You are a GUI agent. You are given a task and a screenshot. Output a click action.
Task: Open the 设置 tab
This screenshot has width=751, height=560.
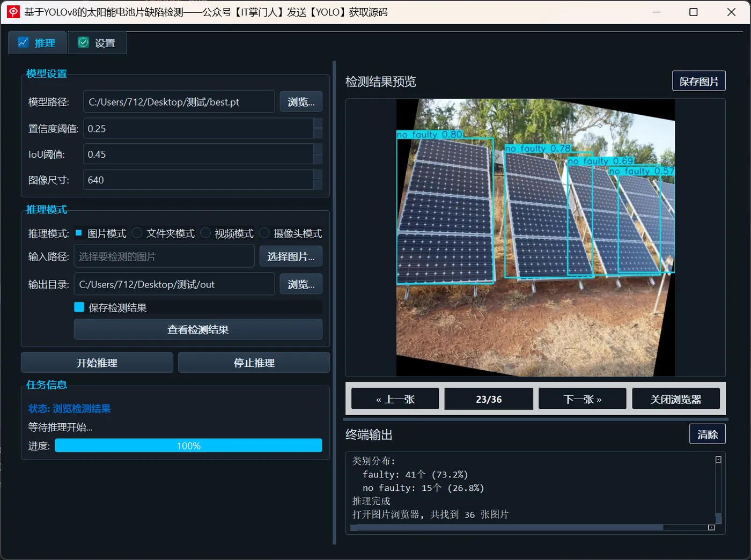point(97,43)
